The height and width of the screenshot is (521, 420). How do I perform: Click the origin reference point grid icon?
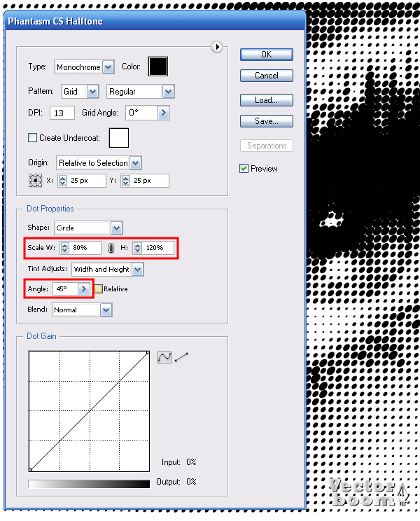[35, 181]
